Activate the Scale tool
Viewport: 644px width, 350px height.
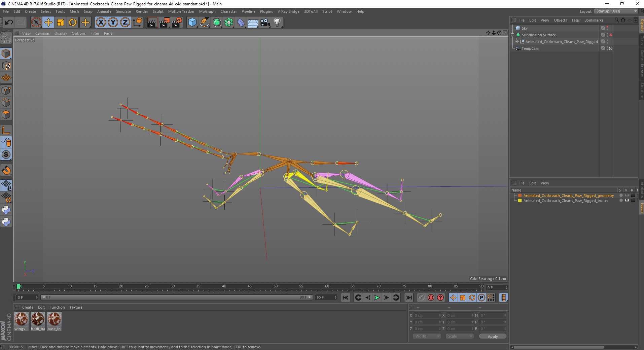(61, 23)
